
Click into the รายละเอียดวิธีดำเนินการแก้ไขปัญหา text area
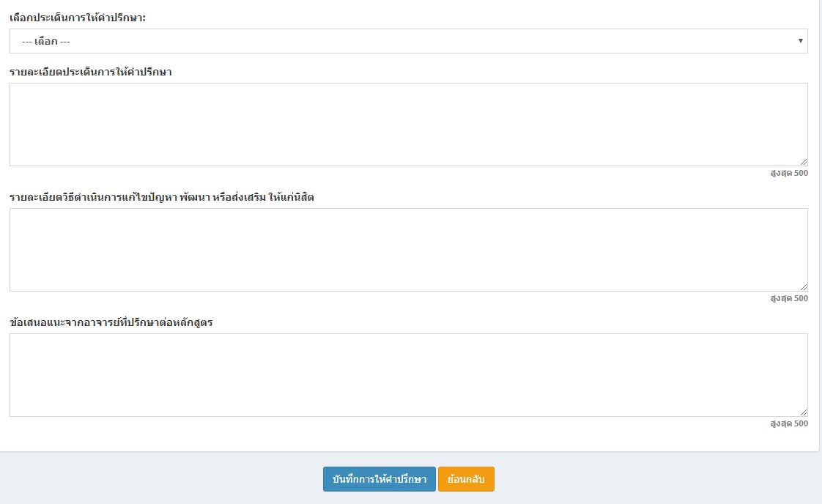(408, 250)
